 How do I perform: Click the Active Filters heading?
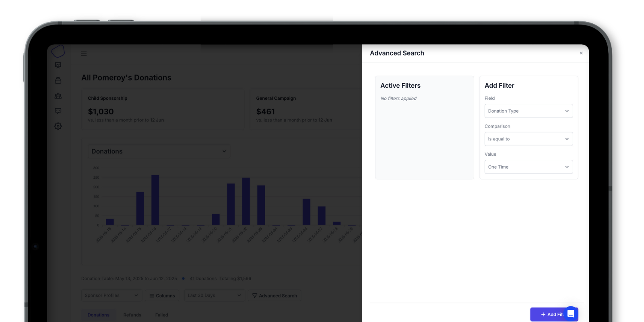[400, 85]
